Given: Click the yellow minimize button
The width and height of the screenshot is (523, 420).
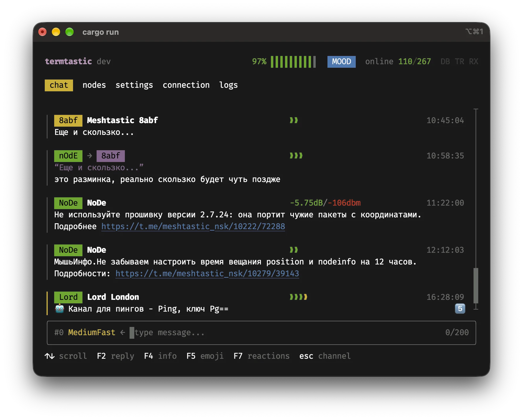Looking at the screenshot, I should (x=56, y=32).
